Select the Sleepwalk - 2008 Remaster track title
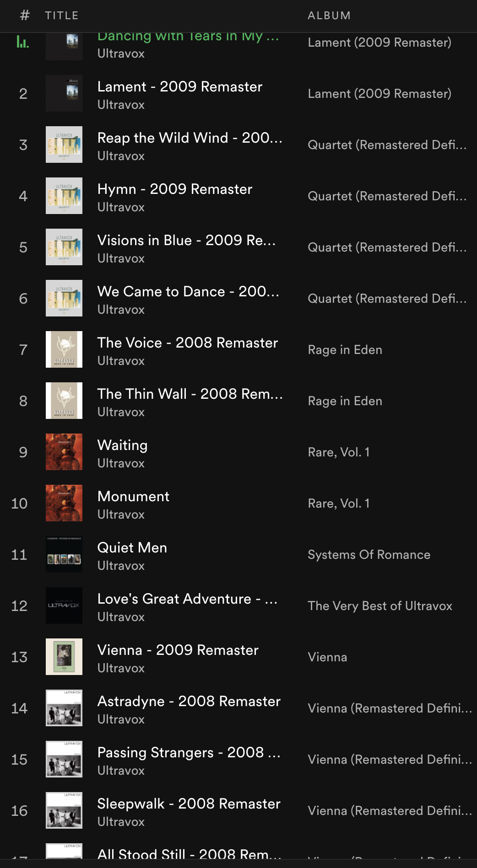The height and width of the screenshot is (868, 477). point(189,804)
